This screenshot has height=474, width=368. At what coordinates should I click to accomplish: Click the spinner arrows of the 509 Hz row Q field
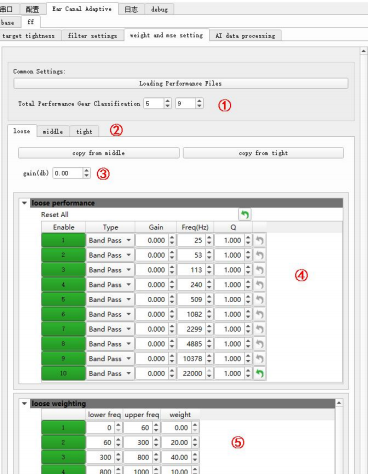(248, 299)
